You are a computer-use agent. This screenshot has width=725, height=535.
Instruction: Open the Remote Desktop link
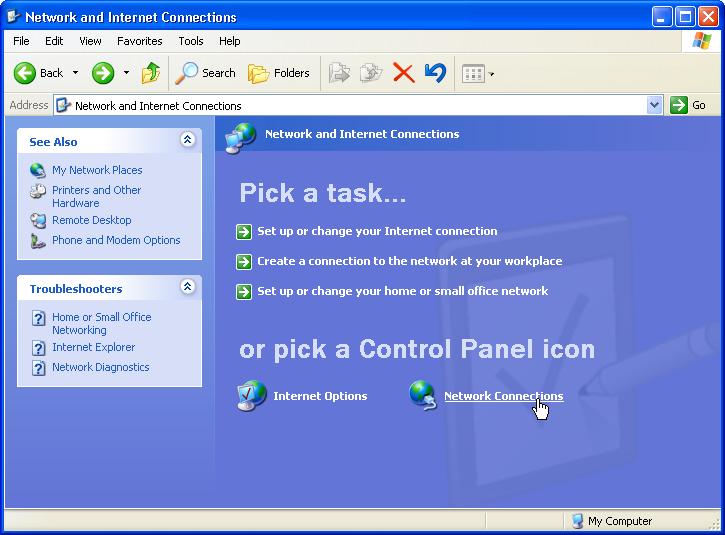click(92, 220)
